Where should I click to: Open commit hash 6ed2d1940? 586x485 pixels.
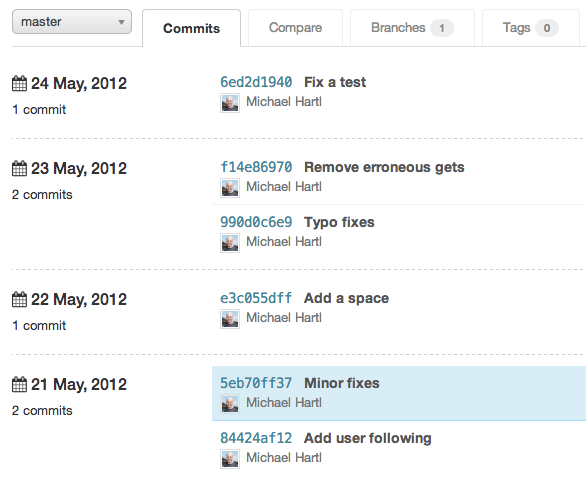(256, 82)
